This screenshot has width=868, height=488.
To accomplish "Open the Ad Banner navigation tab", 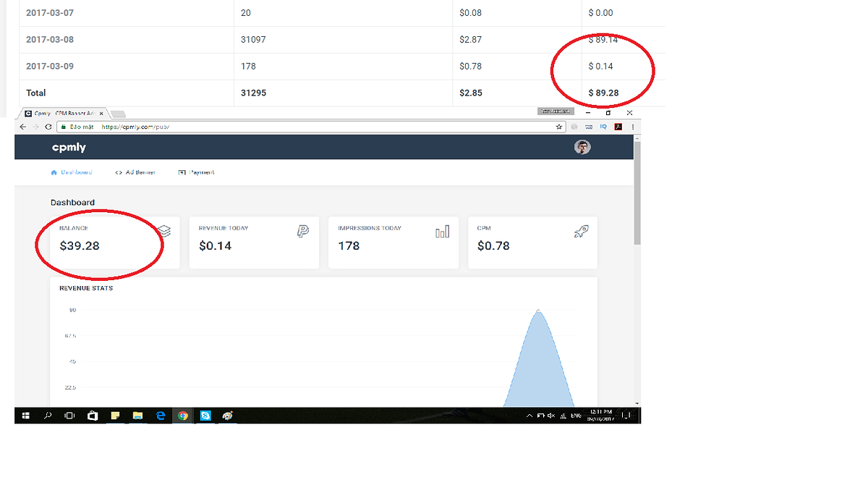I will tap(135, 172).
